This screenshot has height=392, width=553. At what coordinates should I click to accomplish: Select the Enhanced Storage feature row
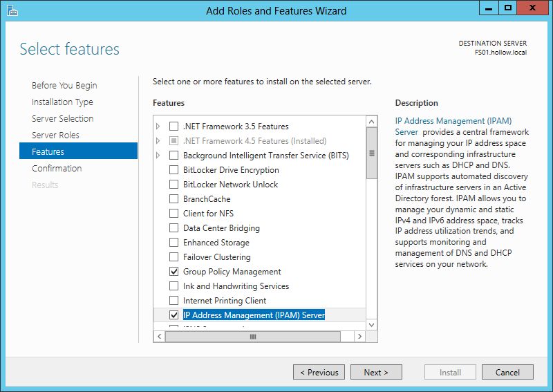coord(216,243)
